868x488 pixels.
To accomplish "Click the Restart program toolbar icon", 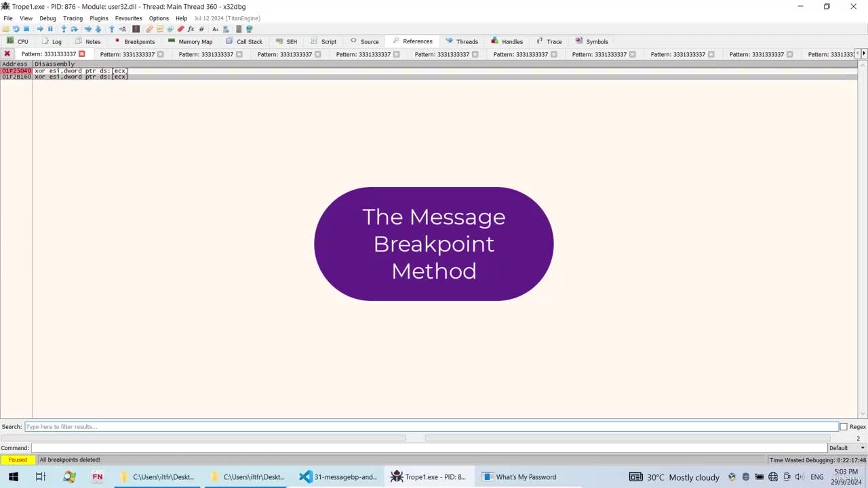I will pos(16,29).
